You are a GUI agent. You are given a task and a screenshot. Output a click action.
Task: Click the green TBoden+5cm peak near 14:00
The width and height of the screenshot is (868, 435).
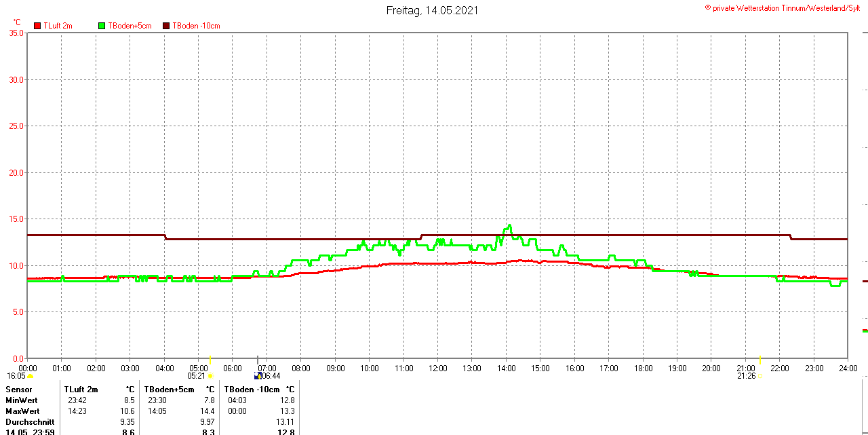[509, 226]
